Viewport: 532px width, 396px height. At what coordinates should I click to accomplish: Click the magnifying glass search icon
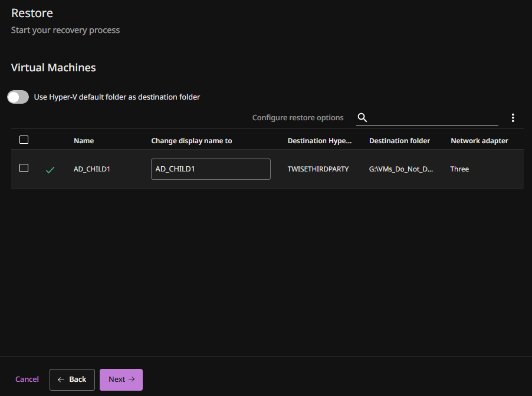pos(363,118)
